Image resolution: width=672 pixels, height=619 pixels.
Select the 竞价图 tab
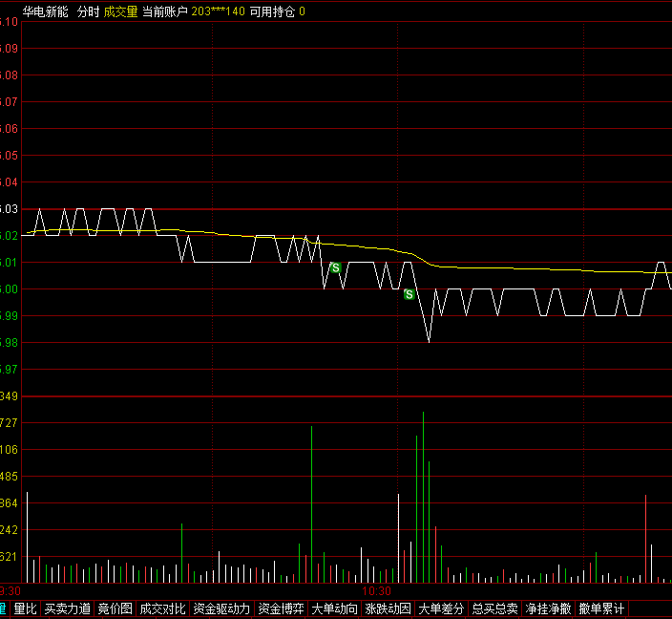[x=115, y=608]
